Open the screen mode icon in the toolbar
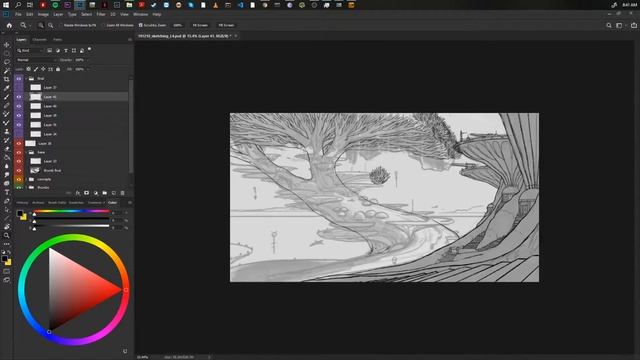 (x=7, y=280)
